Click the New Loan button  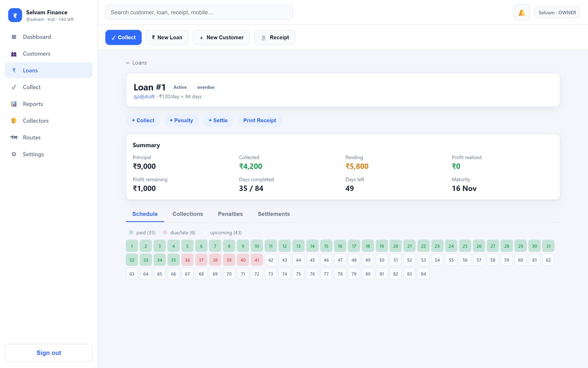point(167,38)
